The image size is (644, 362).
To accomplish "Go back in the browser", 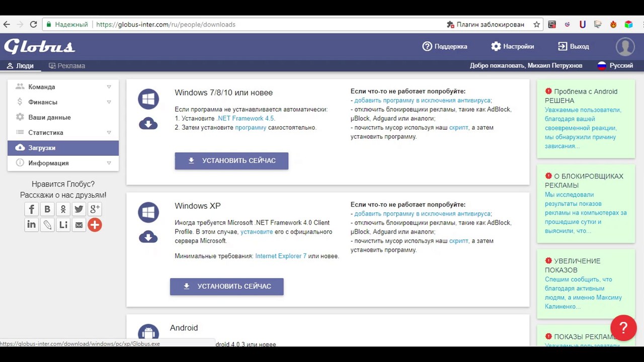I will pos(7,24).
